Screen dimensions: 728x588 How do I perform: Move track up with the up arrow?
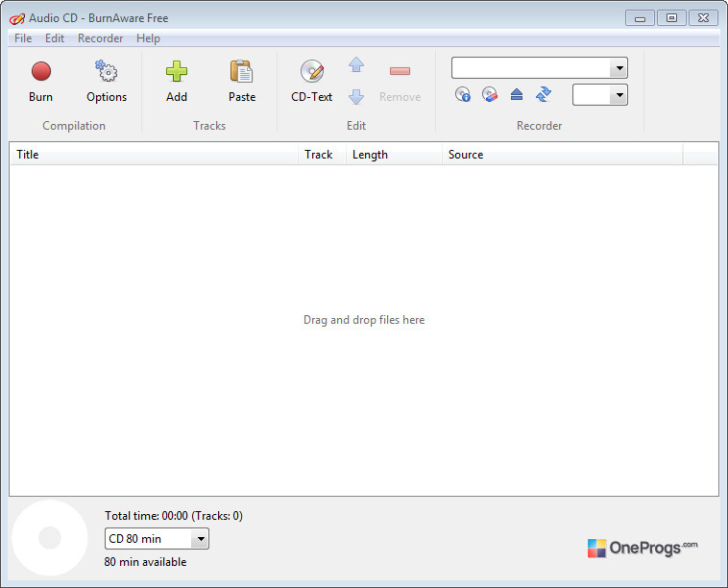tap(356, 64)
